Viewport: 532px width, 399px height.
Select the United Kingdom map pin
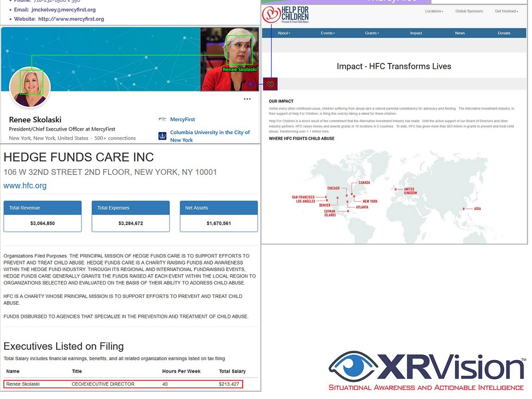396,189
